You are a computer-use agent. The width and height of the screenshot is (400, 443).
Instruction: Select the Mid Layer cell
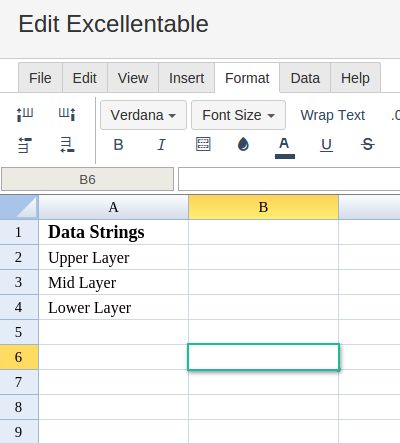pyautogui.click(x=114, y=282)
